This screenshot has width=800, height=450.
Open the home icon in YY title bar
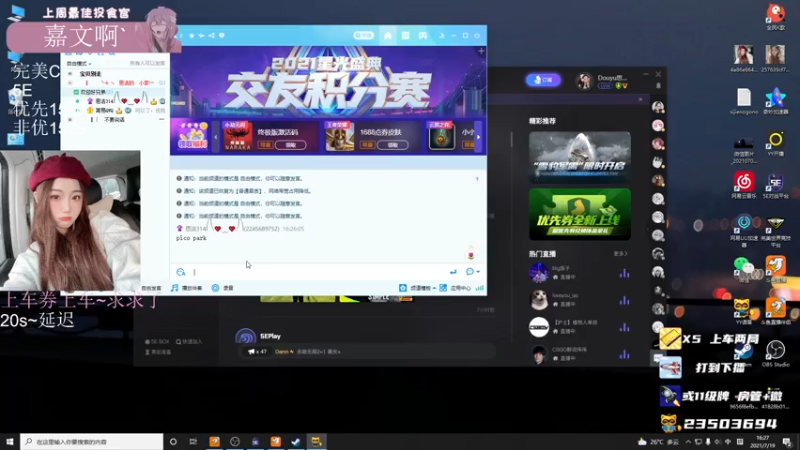click(x=388, y=36)
